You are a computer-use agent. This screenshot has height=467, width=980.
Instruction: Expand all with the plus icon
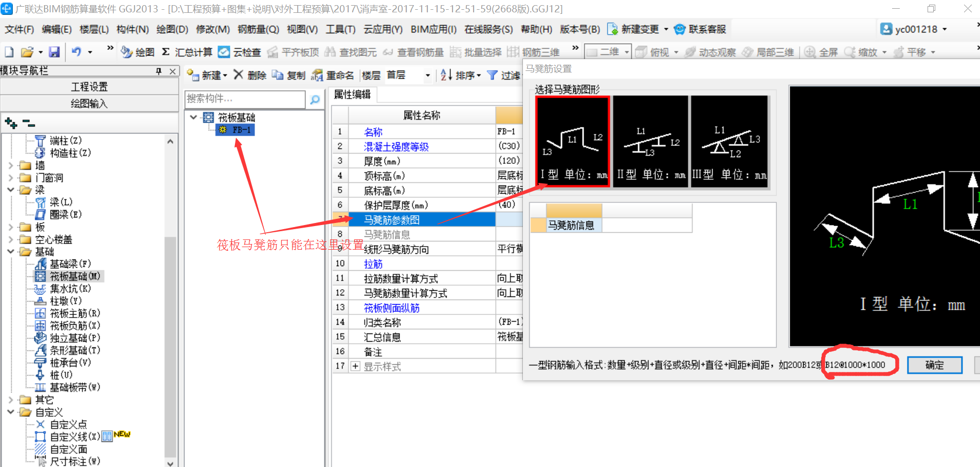tap(11, 123)
